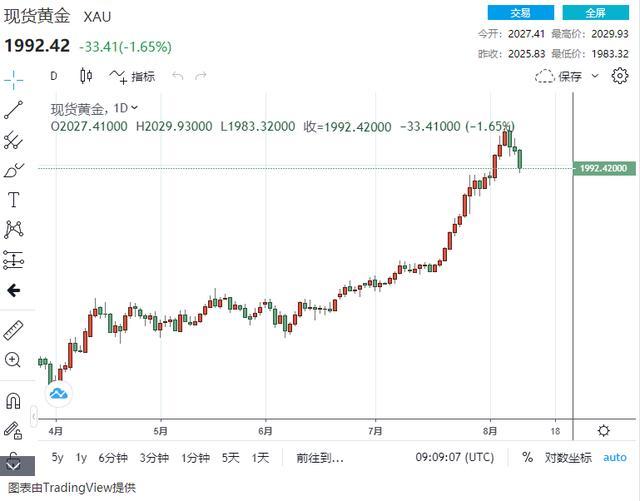Select the crosshair cursor tool
Screen dimensions: 640x501
pos(14,78)
